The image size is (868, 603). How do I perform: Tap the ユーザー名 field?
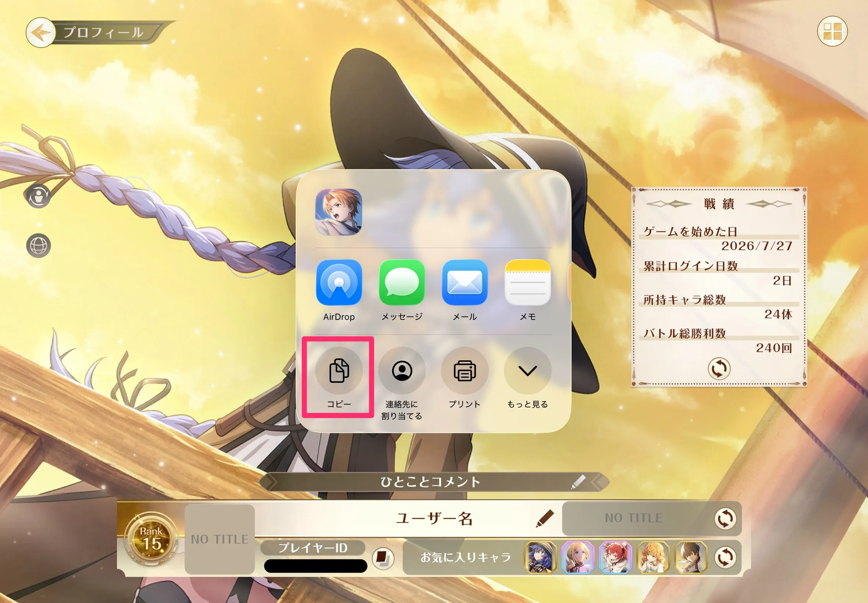(408, 518)
